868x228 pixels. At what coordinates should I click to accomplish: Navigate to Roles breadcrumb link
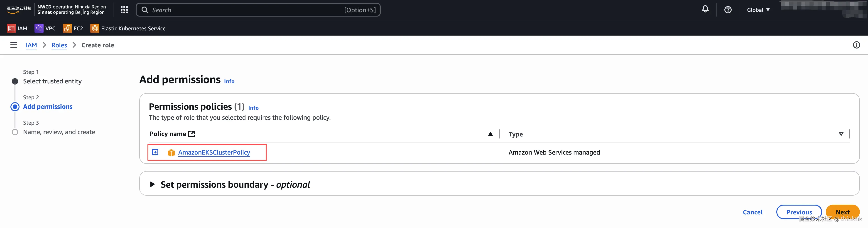pyautogui.click(x=59, y=45)
